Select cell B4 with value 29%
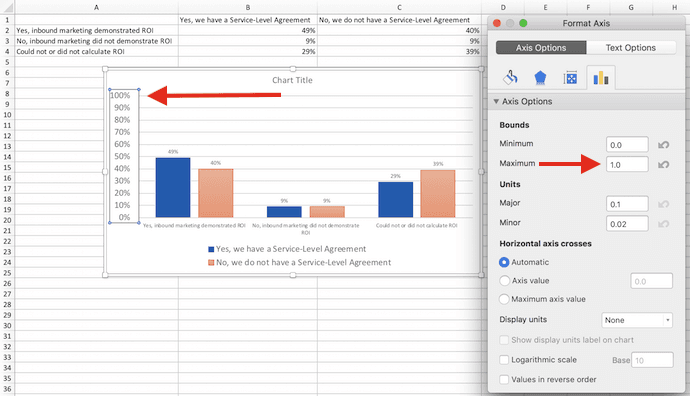This screenshot has height=396, width=690. pos(248,51)
